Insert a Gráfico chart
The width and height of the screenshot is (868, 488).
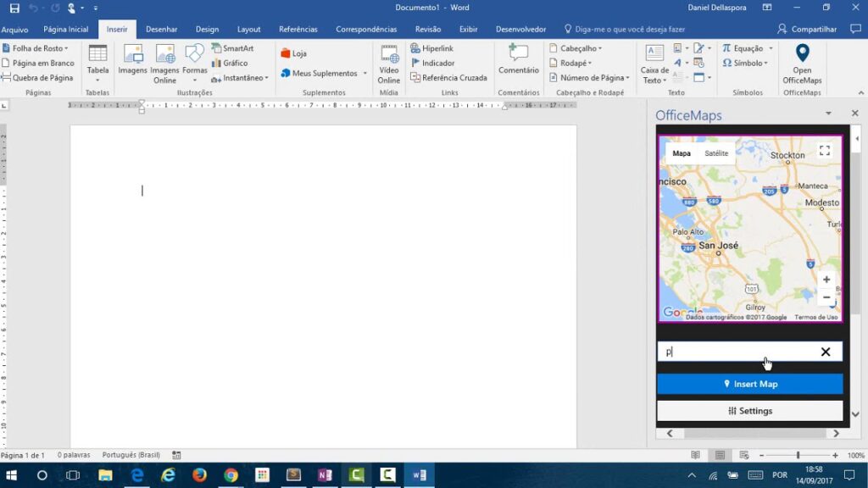click(x=230, y=63)
